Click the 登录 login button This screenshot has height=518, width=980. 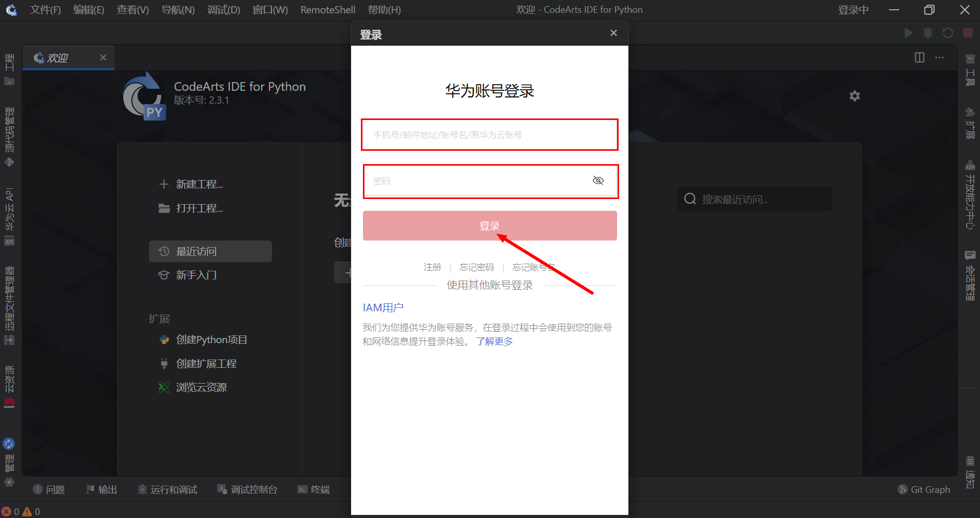click(489, 226)
